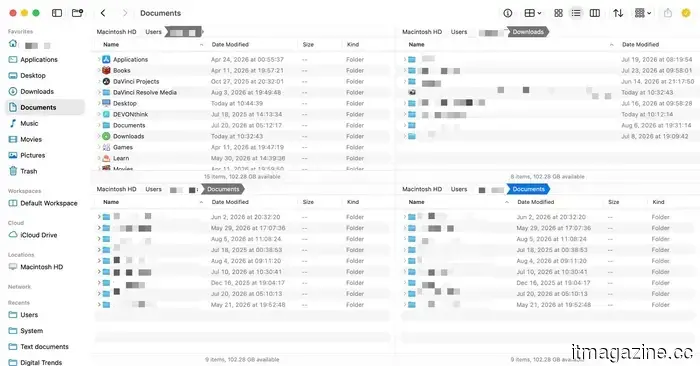700x366 pixels.
Task: Select the Downloads folder icon in list
Action: (x=106, y=136)
